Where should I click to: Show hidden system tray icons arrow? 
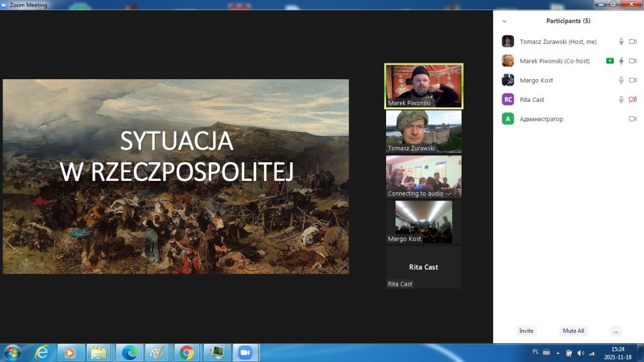(557, 353)
